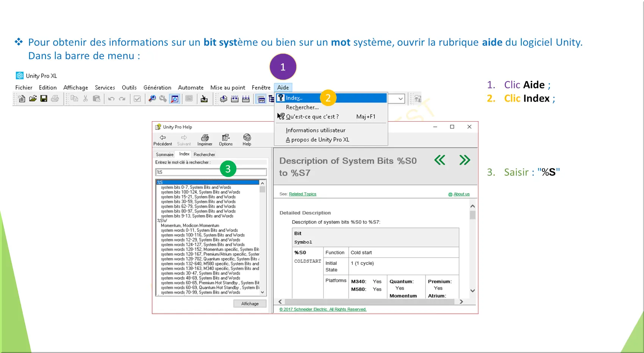Click the greyed full-screen icon after zoom
644x353 pixels.
(x=189, y=99)
